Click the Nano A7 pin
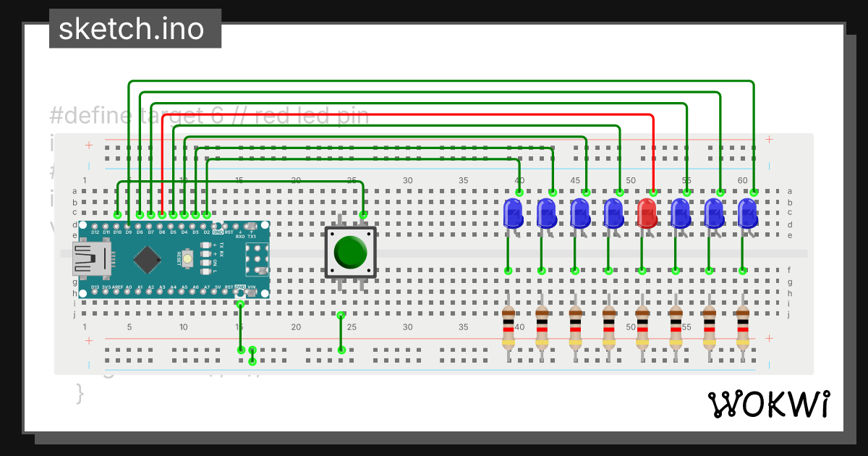Viewport: 868px width, 456px height. click(x=203, y=292)
